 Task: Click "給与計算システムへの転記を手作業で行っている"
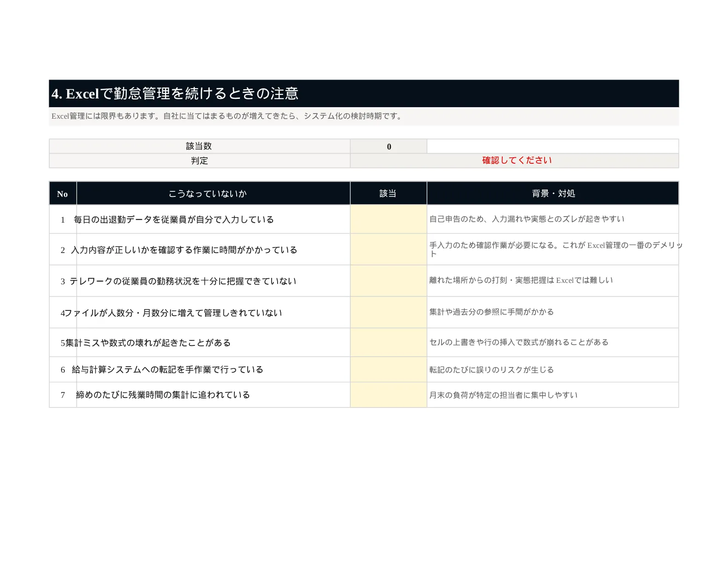tap(168, 370)
